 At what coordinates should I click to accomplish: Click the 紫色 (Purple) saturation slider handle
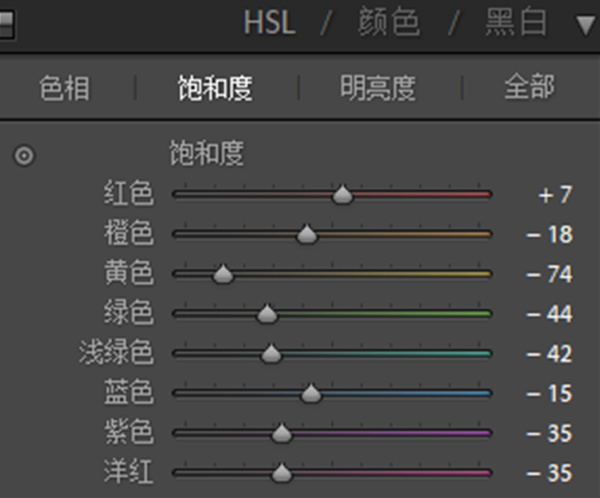pos(282,433)
